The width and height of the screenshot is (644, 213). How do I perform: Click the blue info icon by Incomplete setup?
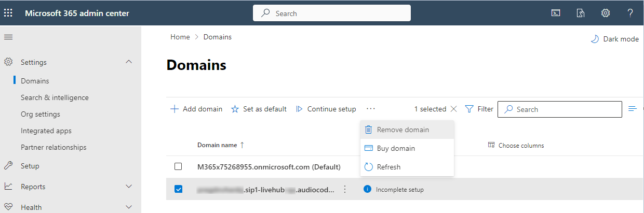(x=368, y=189)
